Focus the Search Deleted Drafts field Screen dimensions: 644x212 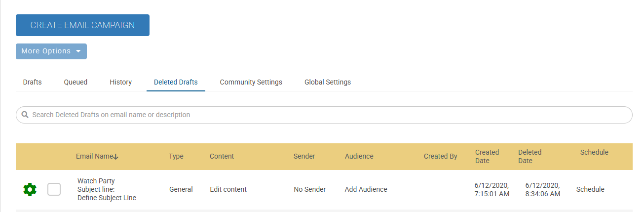coord(324,115)
